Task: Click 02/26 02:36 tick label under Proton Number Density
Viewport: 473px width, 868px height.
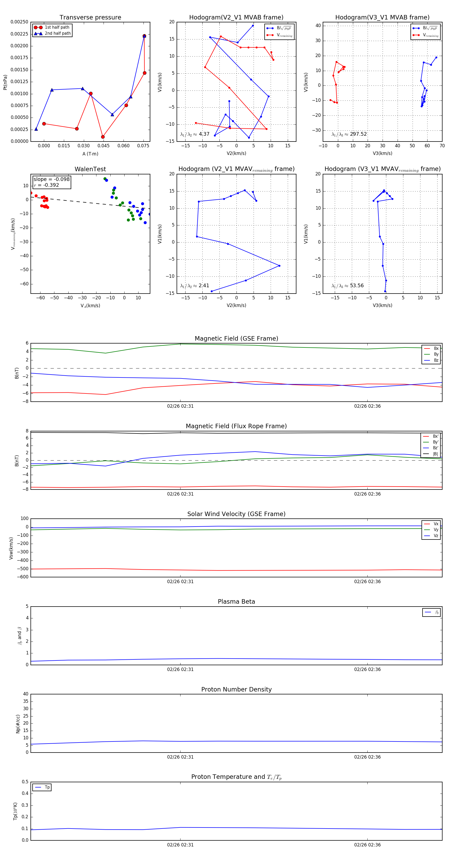Action: click(367, 757)
